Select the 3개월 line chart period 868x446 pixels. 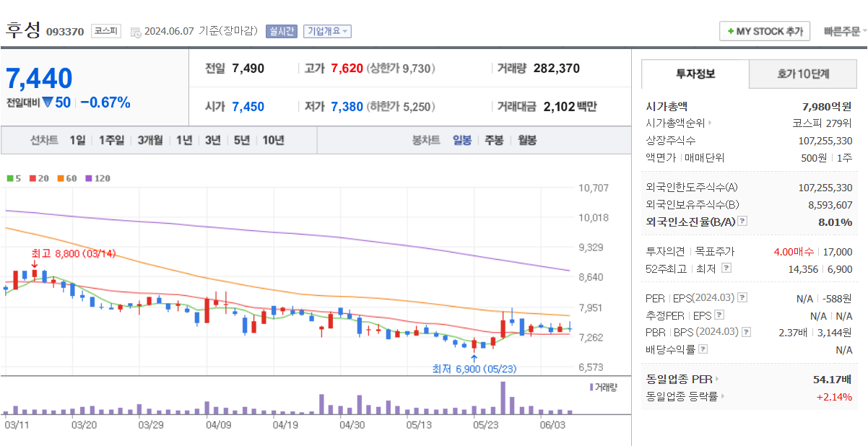[150, 140]
